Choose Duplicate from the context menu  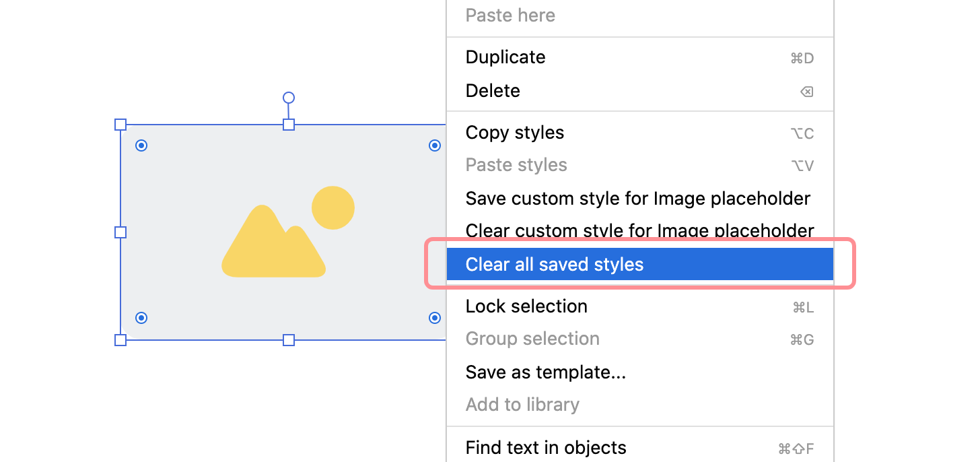[505, 57]
